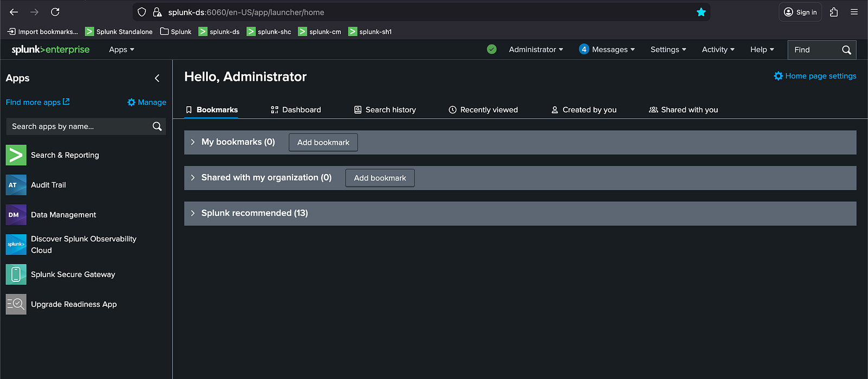Click the green health status checkmark icon
Viewport: 868px width, 379px height.
[492, 49]
